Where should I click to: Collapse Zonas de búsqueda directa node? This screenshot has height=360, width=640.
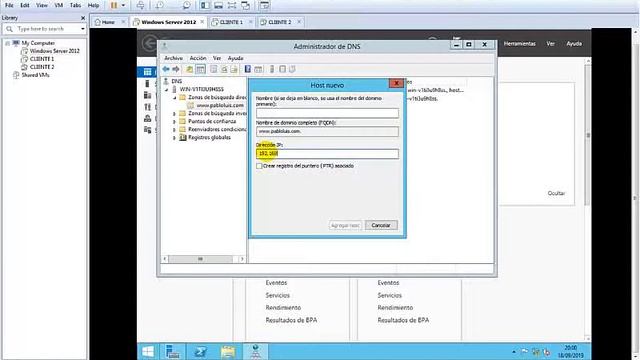(174, 98)
